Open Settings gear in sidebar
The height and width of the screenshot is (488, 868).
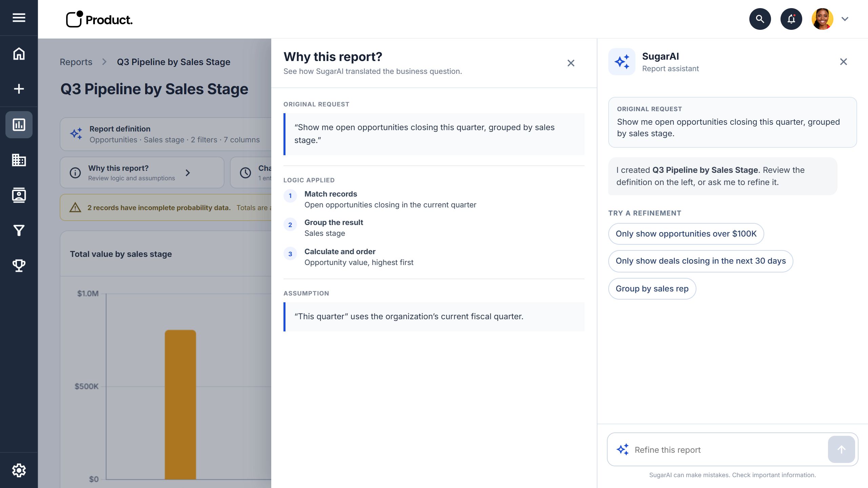pyautogui.click(x=19, y=470)
